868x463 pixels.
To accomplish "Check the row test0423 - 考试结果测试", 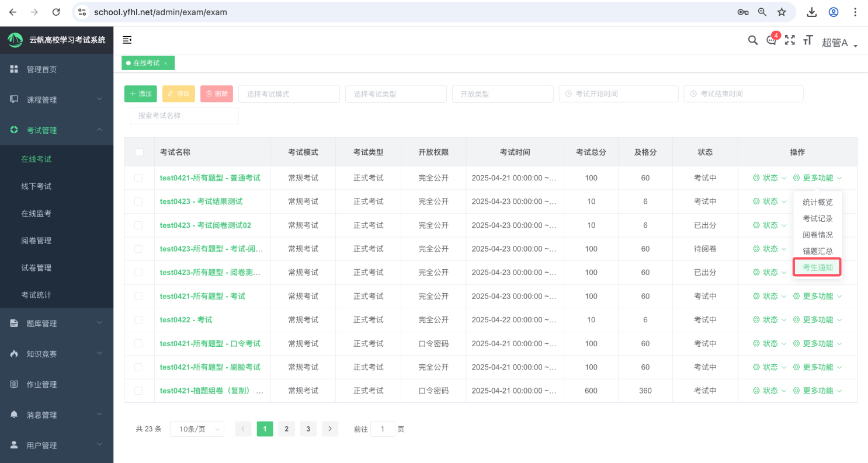I will [x=138, y=201].
